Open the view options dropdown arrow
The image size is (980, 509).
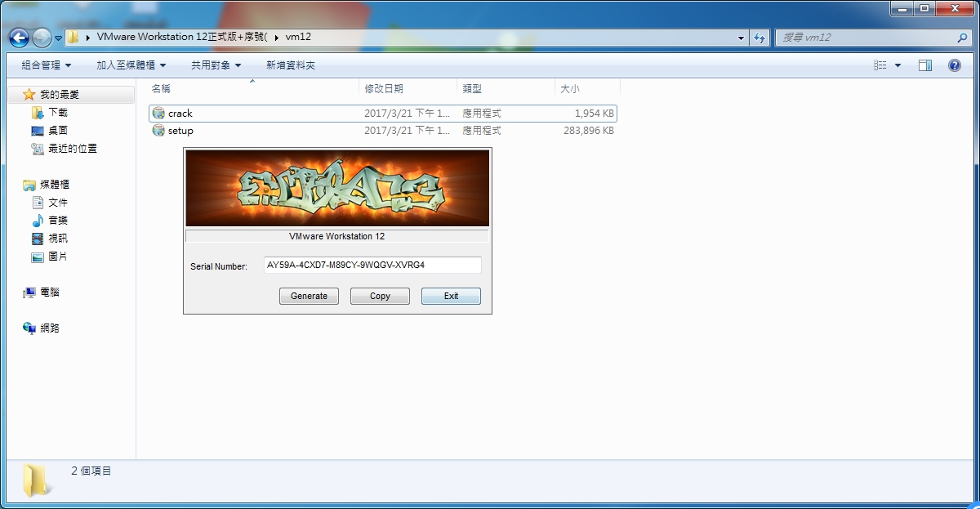pyautogui.click(x=898, y=65)
